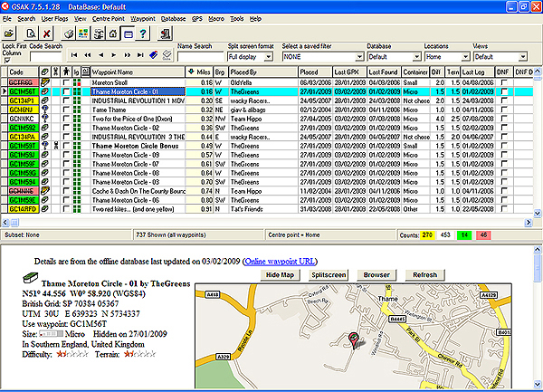Open the Select a saved filter dropdown
Screen dimensions: 543x392
(x=359, y=57)
